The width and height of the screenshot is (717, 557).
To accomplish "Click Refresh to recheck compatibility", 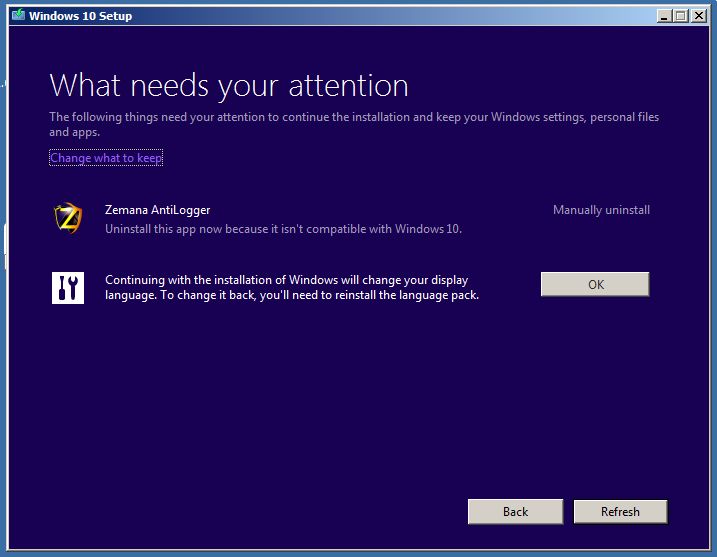I will point(620,511).
